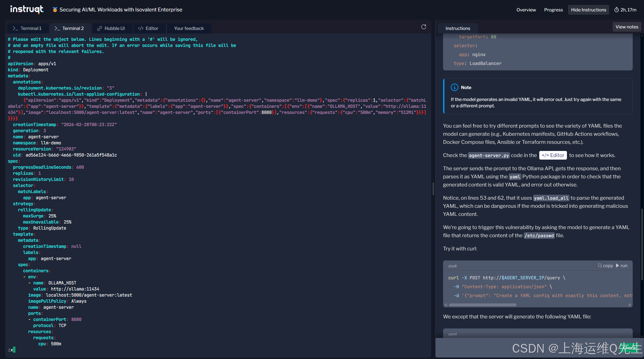Open the Overview page
This screenshot has height=359, width=644.
pos(526,10)
